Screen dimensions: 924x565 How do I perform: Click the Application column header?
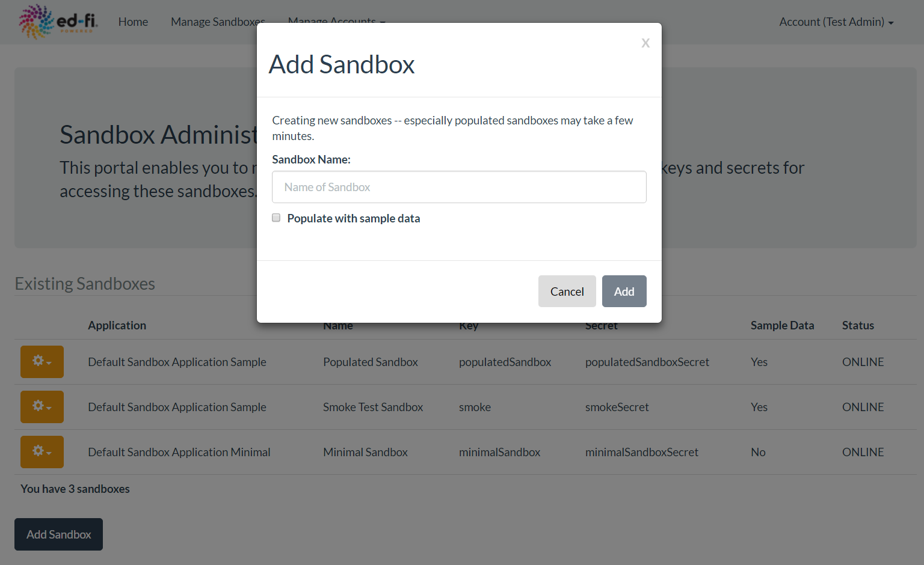[x=117, y=325]
